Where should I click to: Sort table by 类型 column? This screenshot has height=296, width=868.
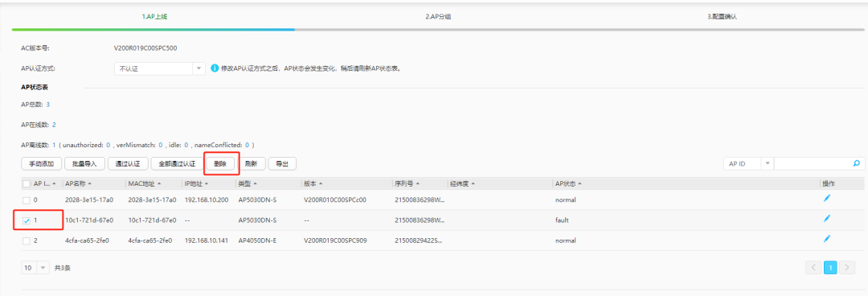(256, 183)
